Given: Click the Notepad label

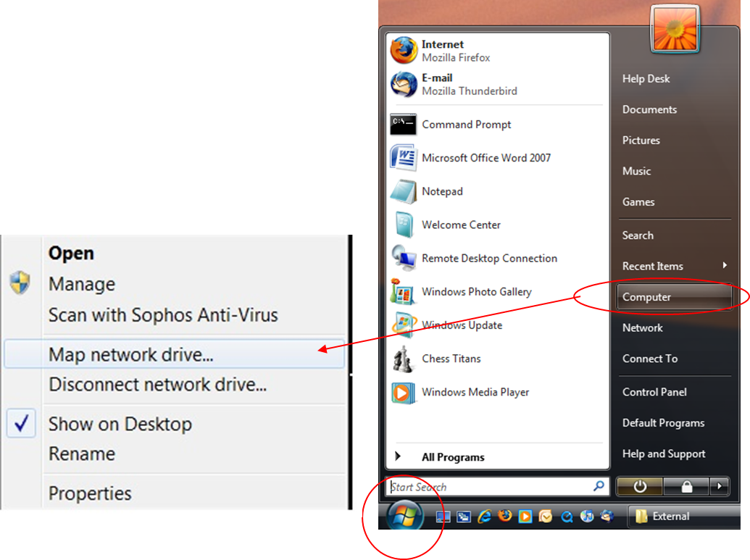Looking at the screenshot, I should (x=442, y=191).
